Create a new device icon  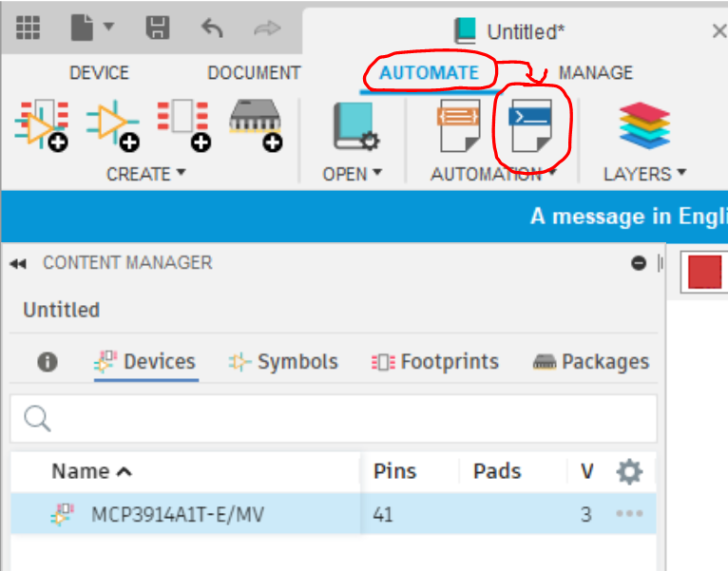click(42, 124)
